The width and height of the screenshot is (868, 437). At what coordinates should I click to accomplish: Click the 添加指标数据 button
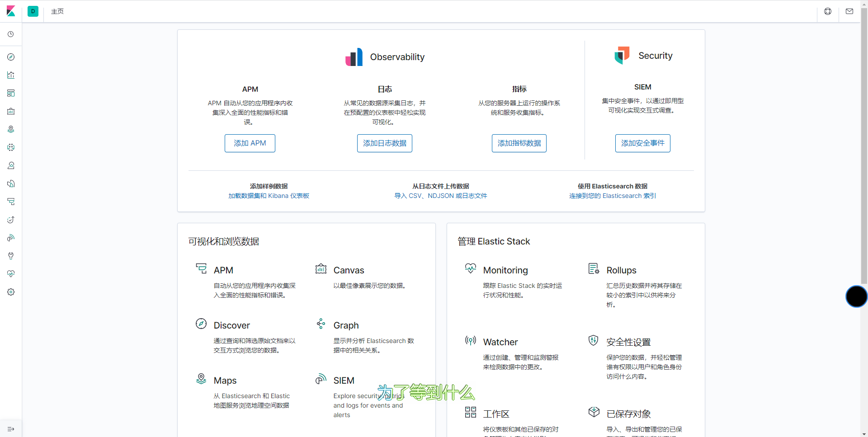519,143
